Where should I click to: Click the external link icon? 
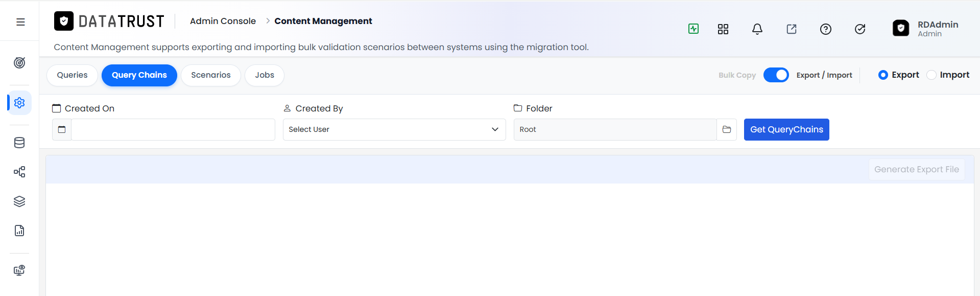pyautogui.click(x=792, y=29)
